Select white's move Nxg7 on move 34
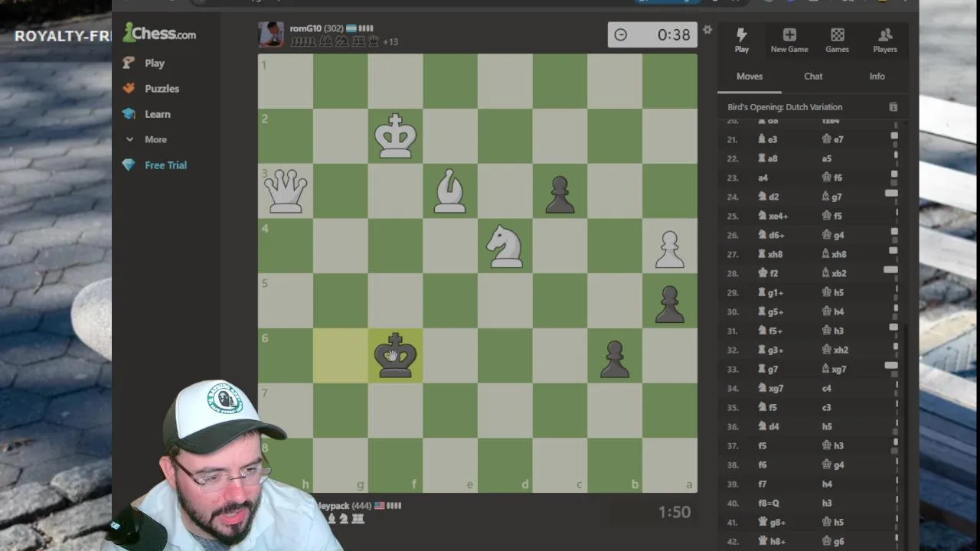Screen dimensions: 980x551 click(x=771, y=388)
